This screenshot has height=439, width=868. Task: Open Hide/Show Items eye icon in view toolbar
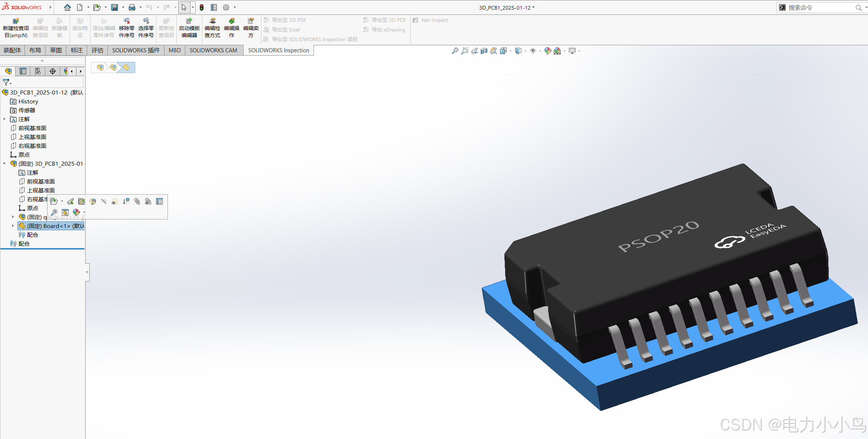click(x=533, y=51)
